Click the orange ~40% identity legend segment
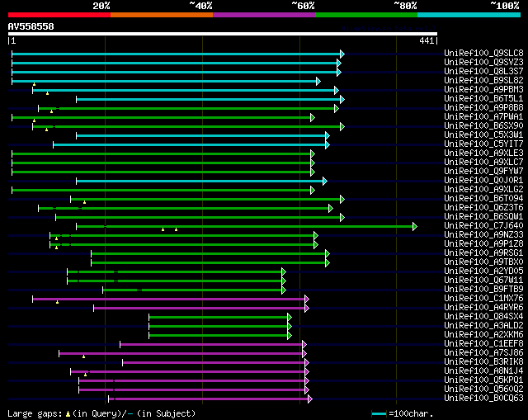The height and width of the screenshot is (420, 528). (162, 15)
